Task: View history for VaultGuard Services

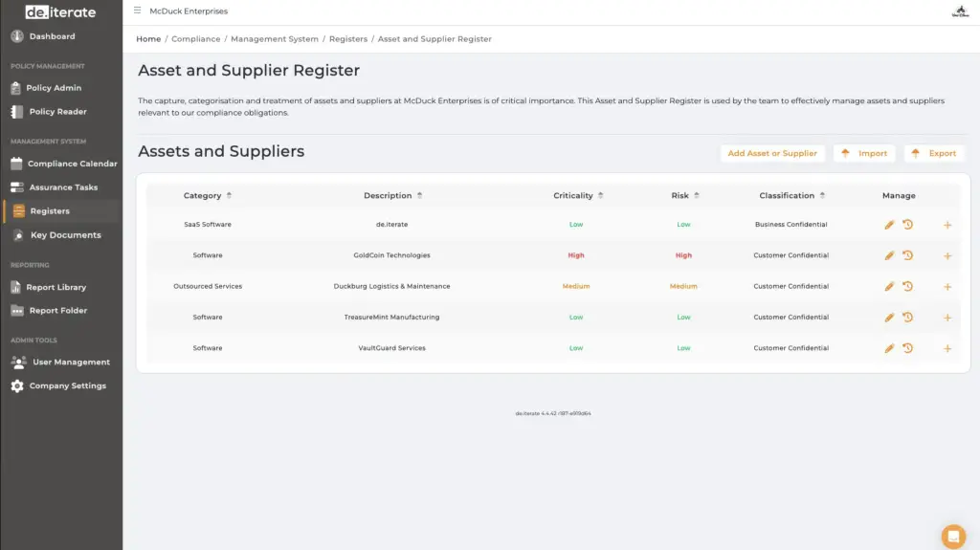Action: click(x=908, y=348)
